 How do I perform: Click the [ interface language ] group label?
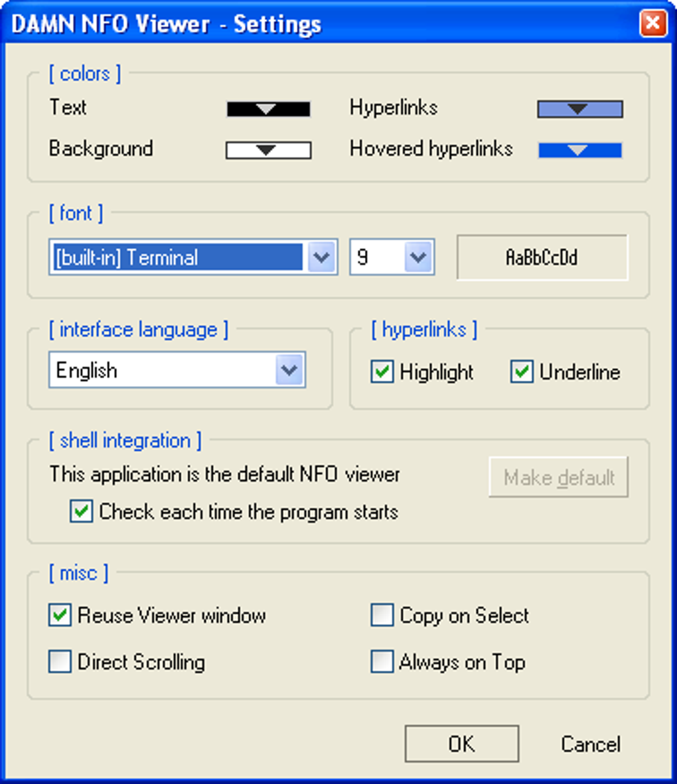[139, 330]
